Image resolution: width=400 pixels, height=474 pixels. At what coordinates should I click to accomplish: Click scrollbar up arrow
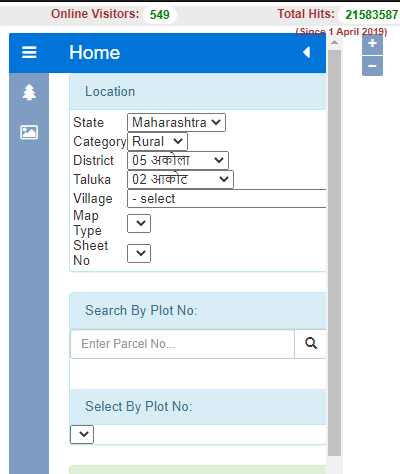[x=334, y=42]
